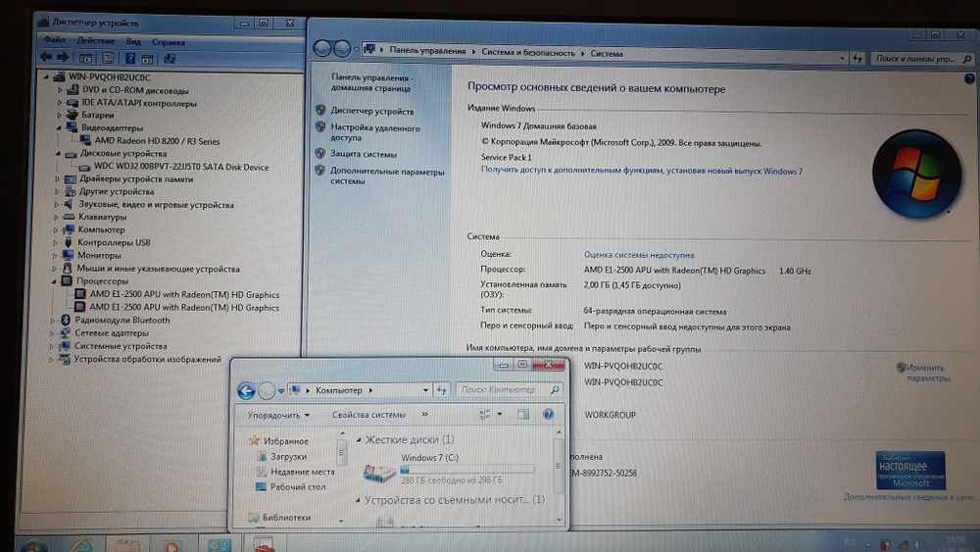Expand IDE ATA/ATAPI контроллеры node
Image resolution: width=980 pixels, height=552 pixels.
tap(60, 103)
